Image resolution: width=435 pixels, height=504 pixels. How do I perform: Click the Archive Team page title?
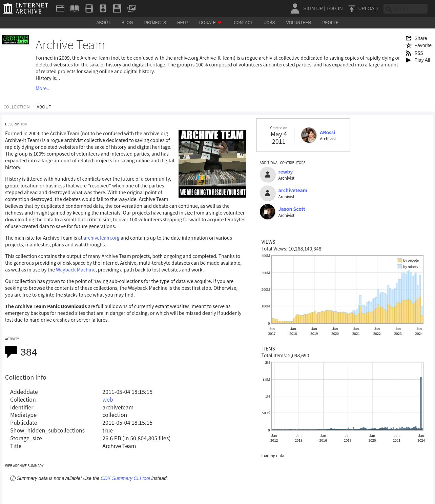(x=70, y=45)
